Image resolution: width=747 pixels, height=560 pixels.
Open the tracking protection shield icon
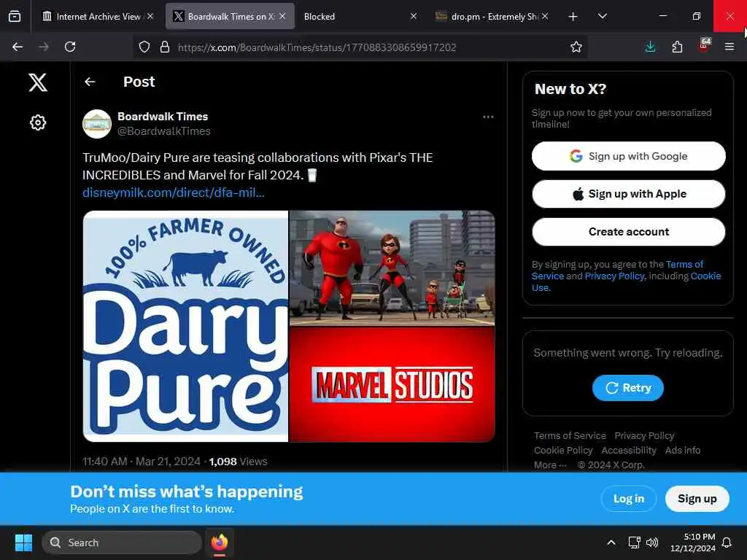point(144,47)
